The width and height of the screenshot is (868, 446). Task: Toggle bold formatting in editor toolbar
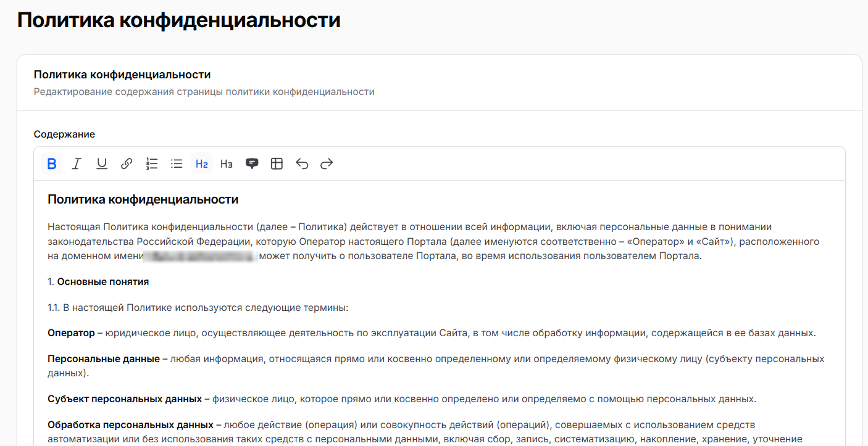tap(52, 163)
